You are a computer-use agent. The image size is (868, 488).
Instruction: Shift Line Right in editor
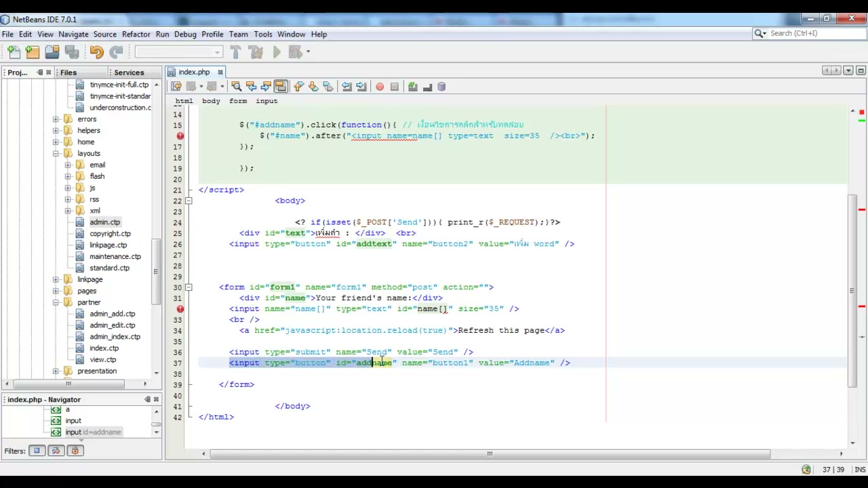pos(361,87)
